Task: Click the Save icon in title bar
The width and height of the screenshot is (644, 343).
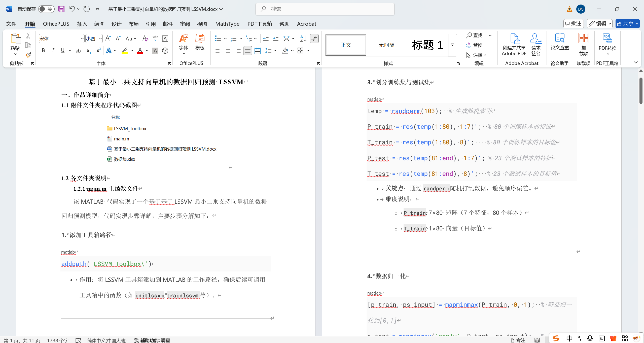Action: click(x=61, y=9)
